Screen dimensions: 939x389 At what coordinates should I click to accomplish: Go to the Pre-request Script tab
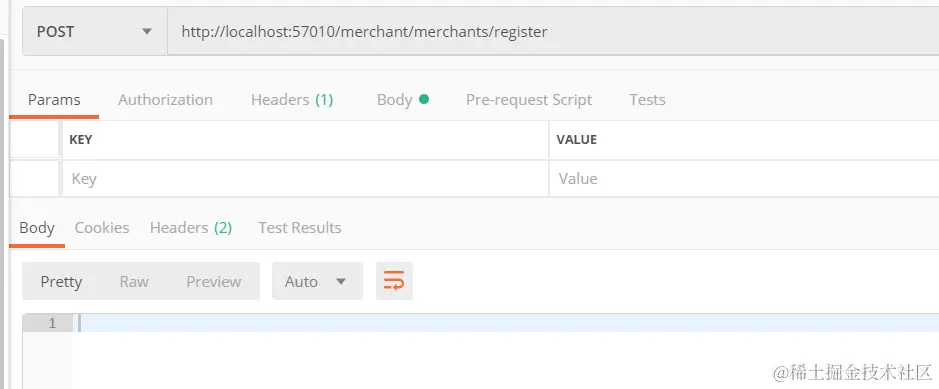[x=529, y=100]
